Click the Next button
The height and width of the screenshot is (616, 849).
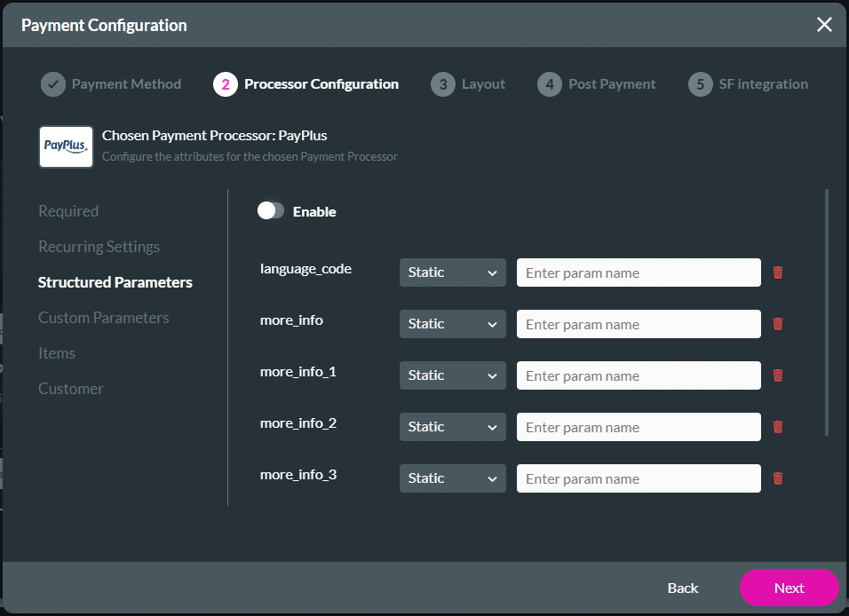(789, 588)
